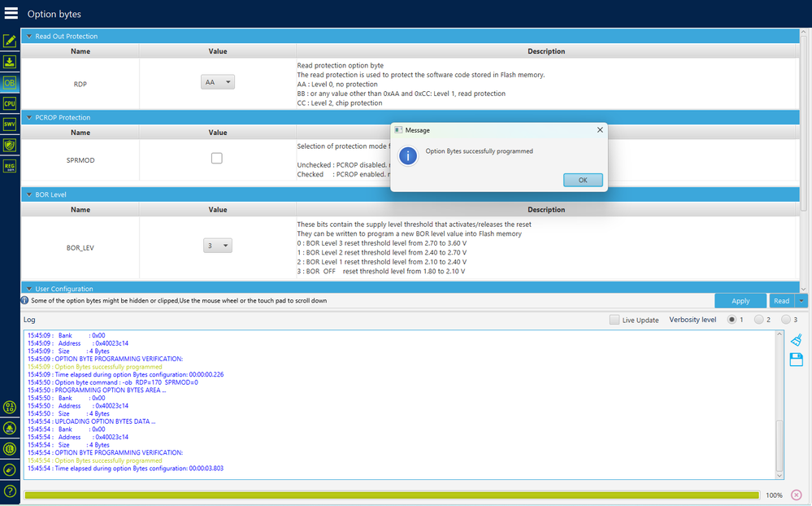812x506 pixels.
Task: Click log scrollbar up arrow
Action: coord(779,334)
